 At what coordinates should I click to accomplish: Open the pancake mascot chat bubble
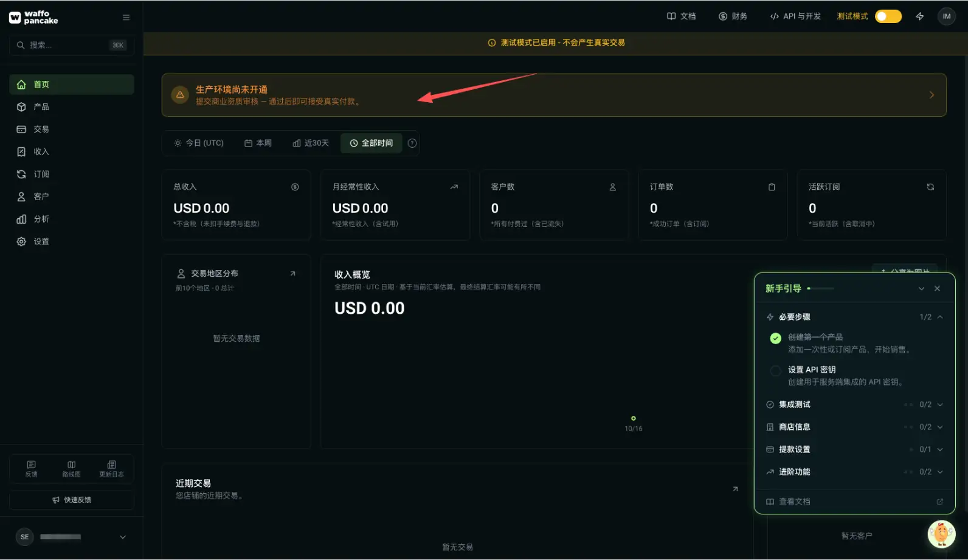[x=941, y=534]
